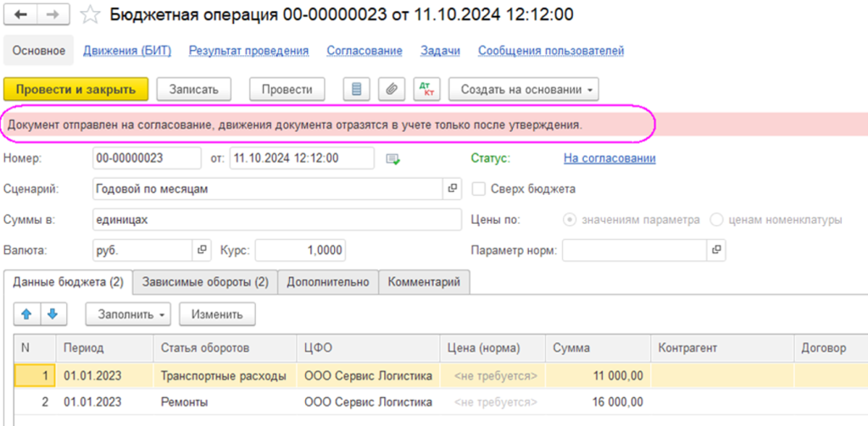This screenshot has width=868, height=426.
Task: Open the Сценарий field selection button
Action: point(452,189)
